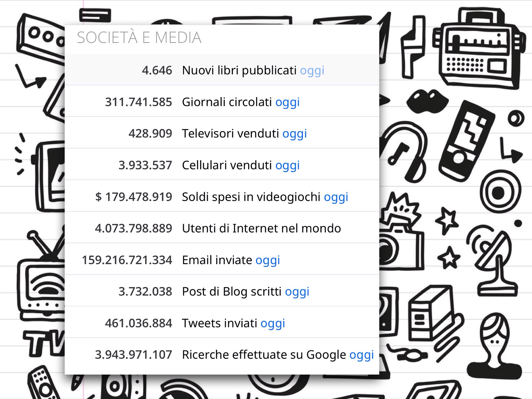Click 'oggi' next to Televisori venduti
Viewport: 532px width, 399px height.
295,134
